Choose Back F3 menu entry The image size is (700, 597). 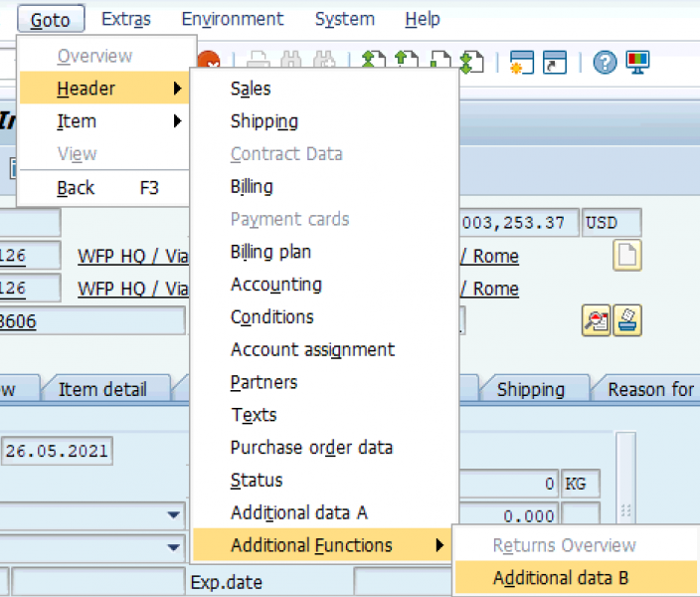(x=104, y=188)
